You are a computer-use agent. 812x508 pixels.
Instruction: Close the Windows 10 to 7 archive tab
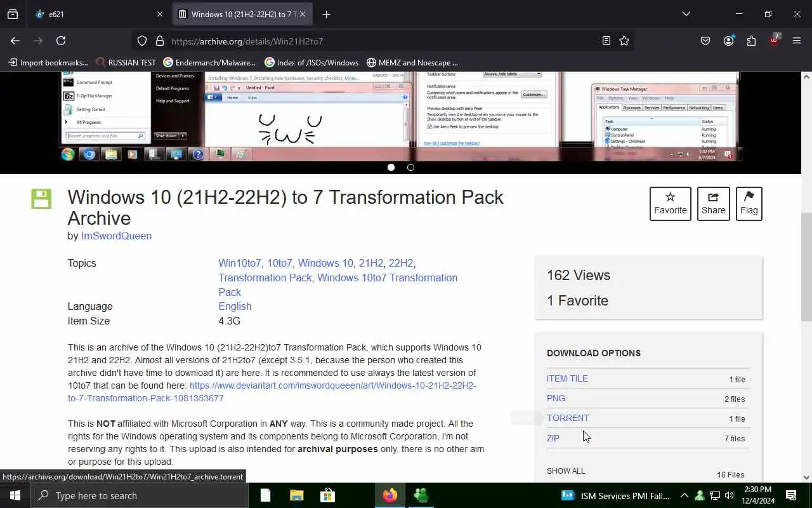303,14
